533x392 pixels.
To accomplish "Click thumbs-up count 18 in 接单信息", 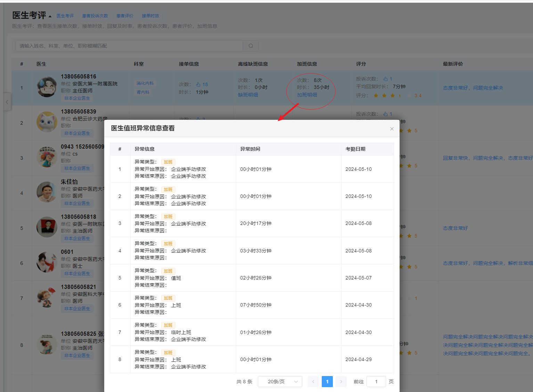I will point(202,84).
